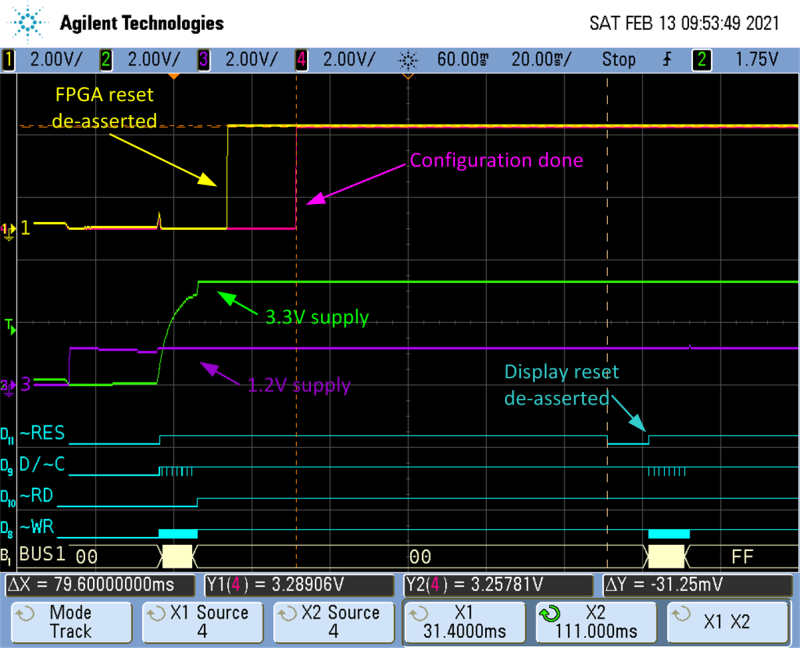Select the X2 111.000ms cursor softkey
This screenshot has width=800, height=648.
(598, 621)
